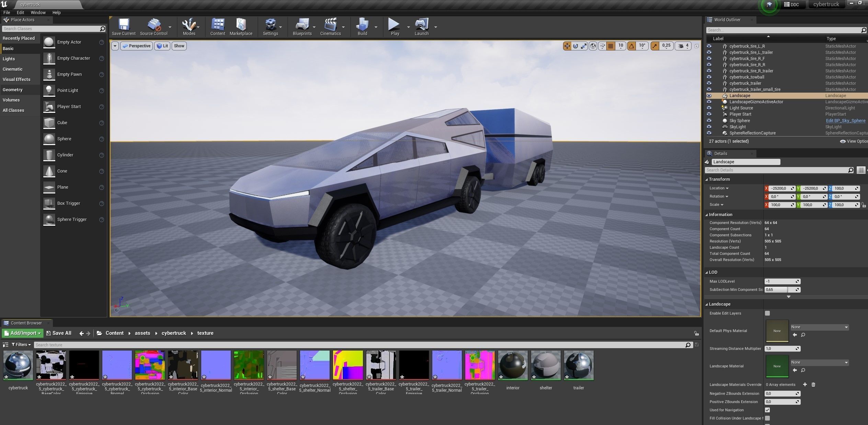The width and height of the screenshot is (868, 425).
Task: Open the Edit menu
Action: pyautogui.click(x=20, y=12)
